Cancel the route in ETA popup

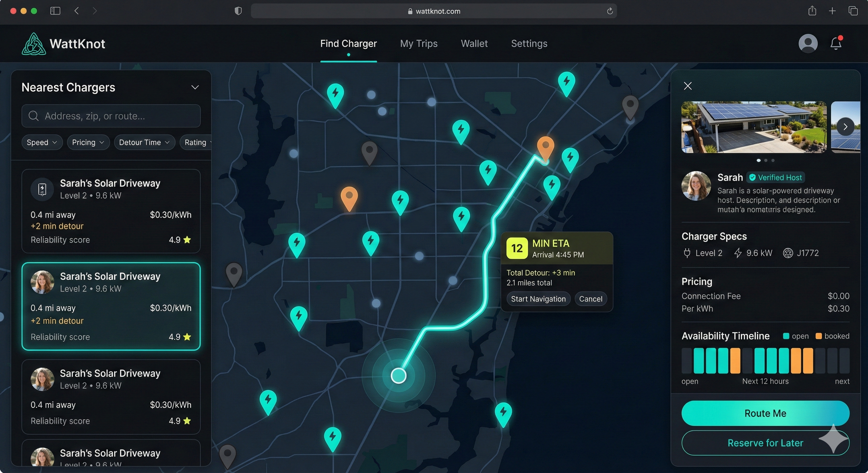[590, 299]
